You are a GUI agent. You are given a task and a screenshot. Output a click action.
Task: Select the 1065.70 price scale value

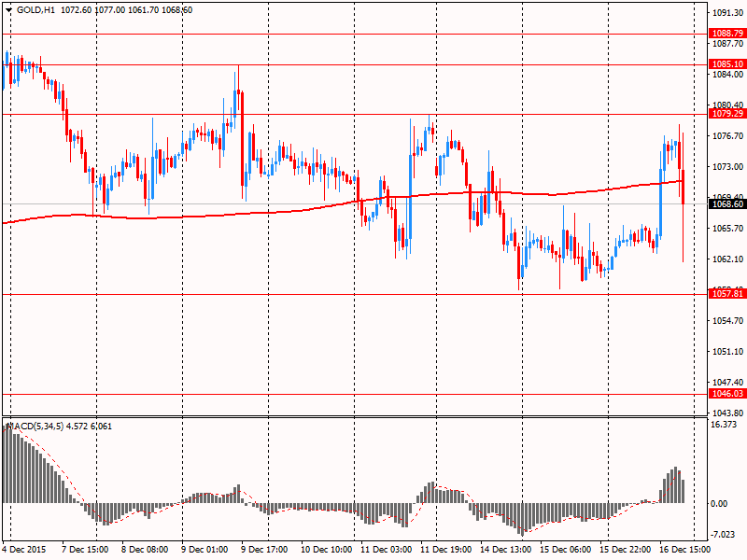(727, 229)
